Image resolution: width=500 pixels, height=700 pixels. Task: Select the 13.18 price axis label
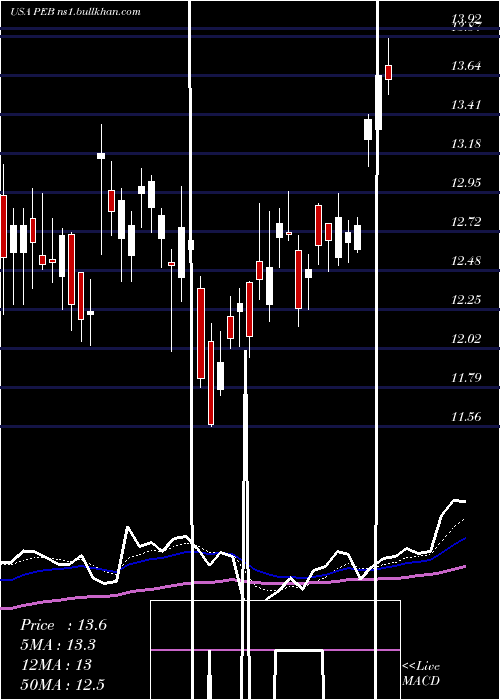pos(467,144)
